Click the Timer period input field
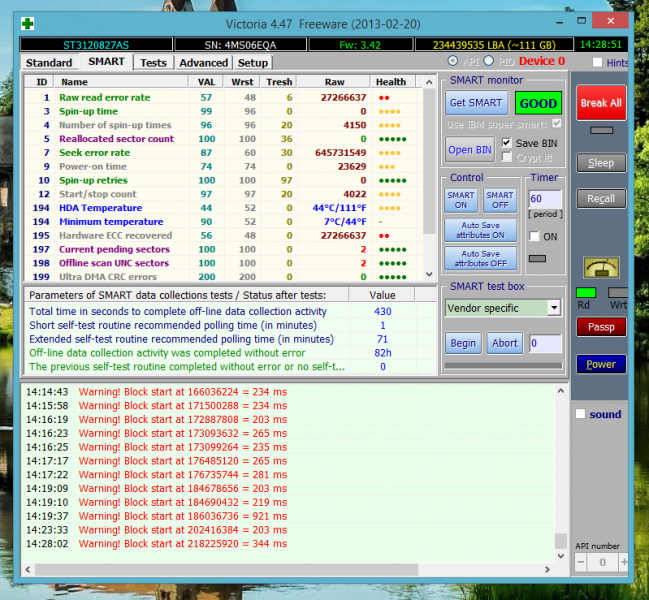The image size is (649, 600). (x=545, y=199)
